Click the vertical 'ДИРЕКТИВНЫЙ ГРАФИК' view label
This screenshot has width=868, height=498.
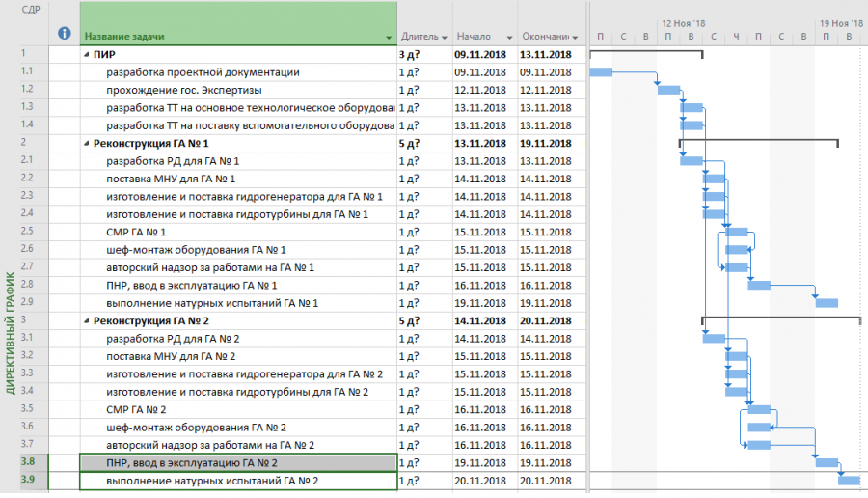coord(10,332)
